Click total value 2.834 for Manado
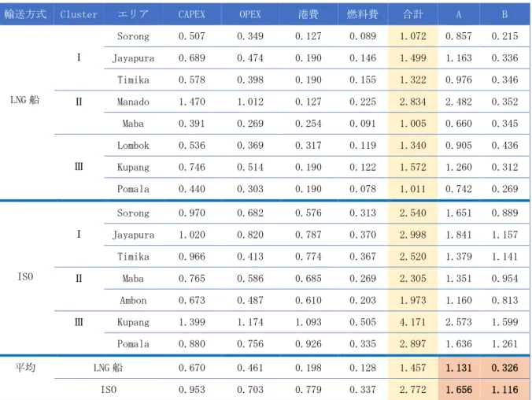 point(412,102)
